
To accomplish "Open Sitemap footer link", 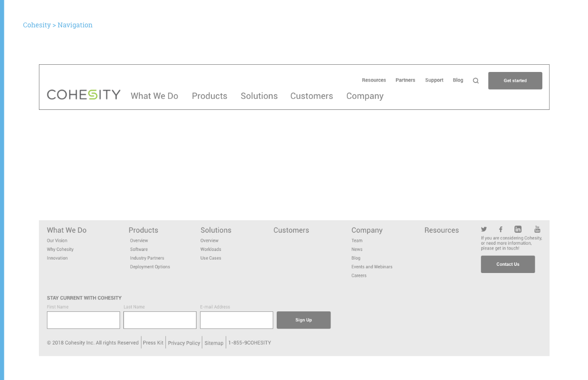I will pos(214,343).
